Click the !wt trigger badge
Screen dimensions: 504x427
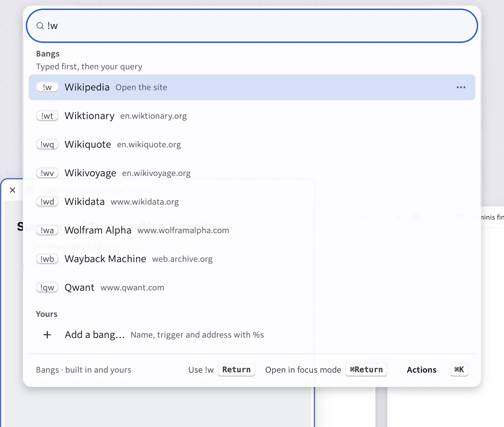(47, 116)
